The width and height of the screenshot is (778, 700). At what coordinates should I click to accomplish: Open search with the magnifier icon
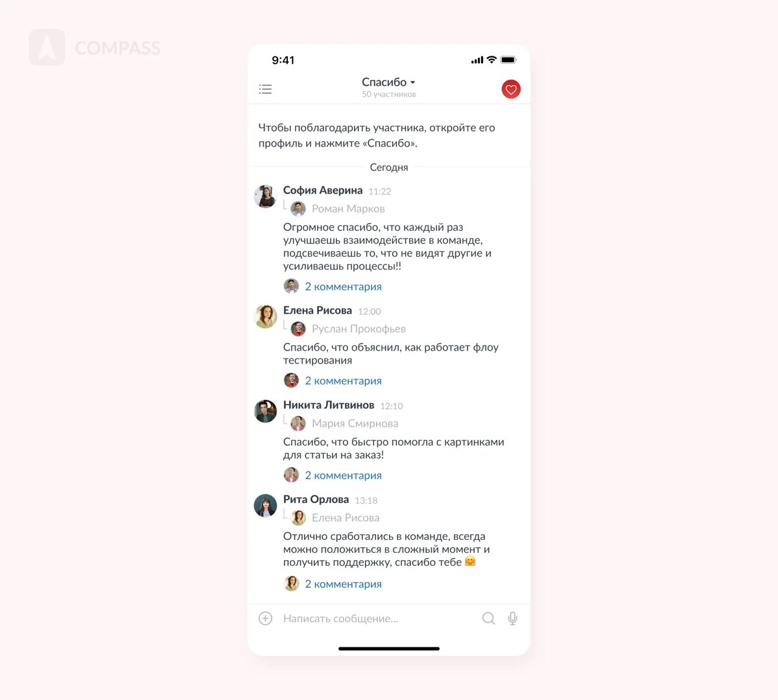click(489, 618)
